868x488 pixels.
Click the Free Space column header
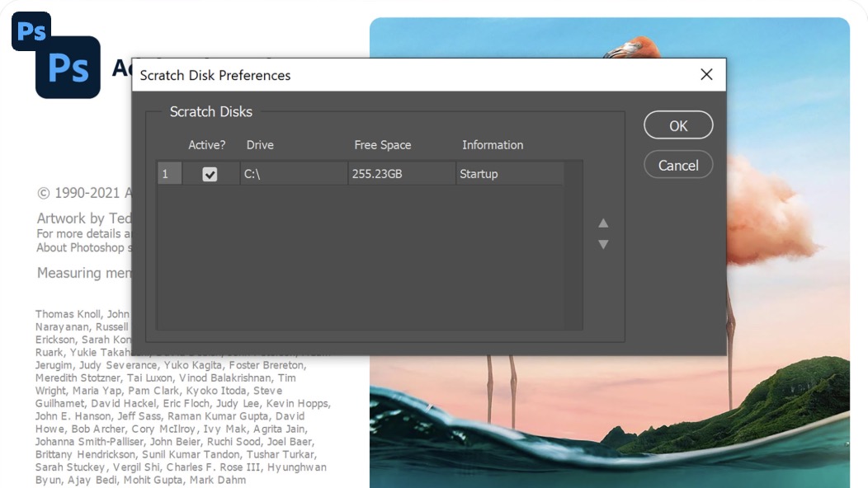click(383, 145)
